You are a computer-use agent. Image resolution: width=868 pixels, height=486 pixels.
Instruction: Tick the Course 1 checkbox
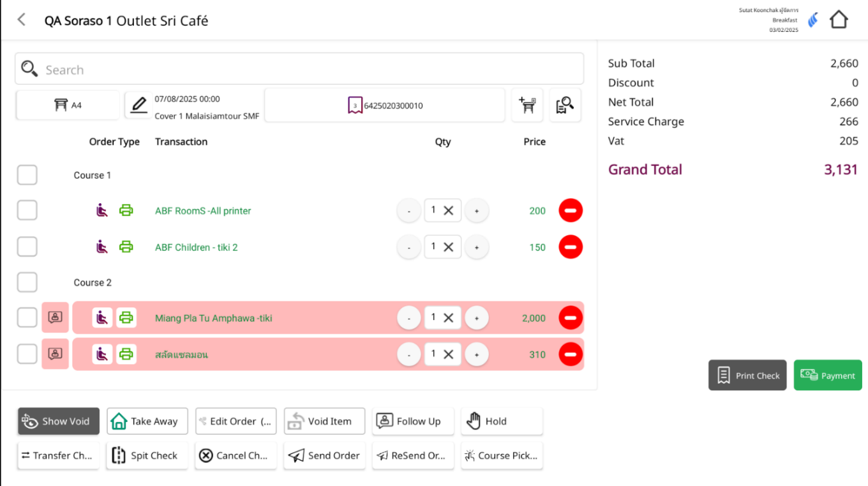27,175
